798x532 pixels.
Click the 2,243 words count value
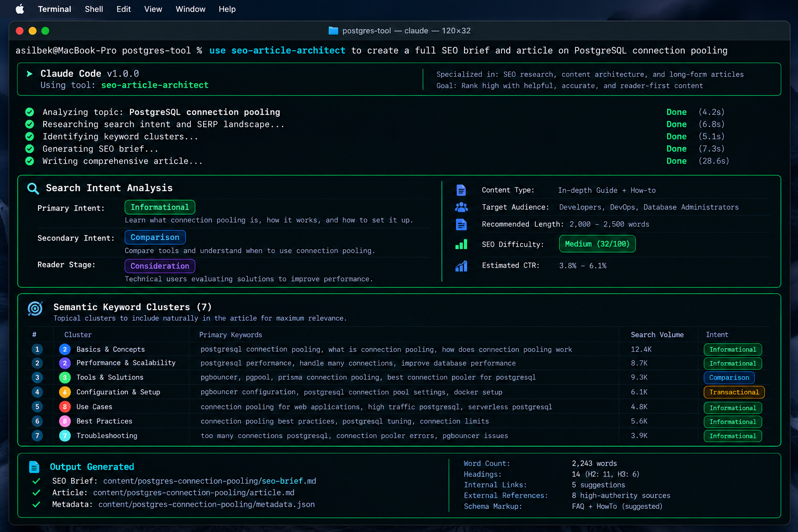tap(594, 463)
